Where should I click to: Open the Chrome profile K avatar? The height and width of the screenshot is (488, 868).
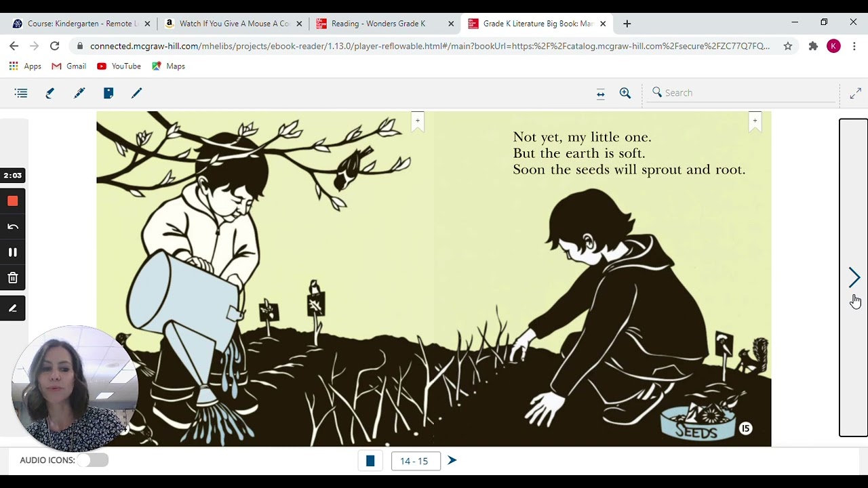[834, 46]
